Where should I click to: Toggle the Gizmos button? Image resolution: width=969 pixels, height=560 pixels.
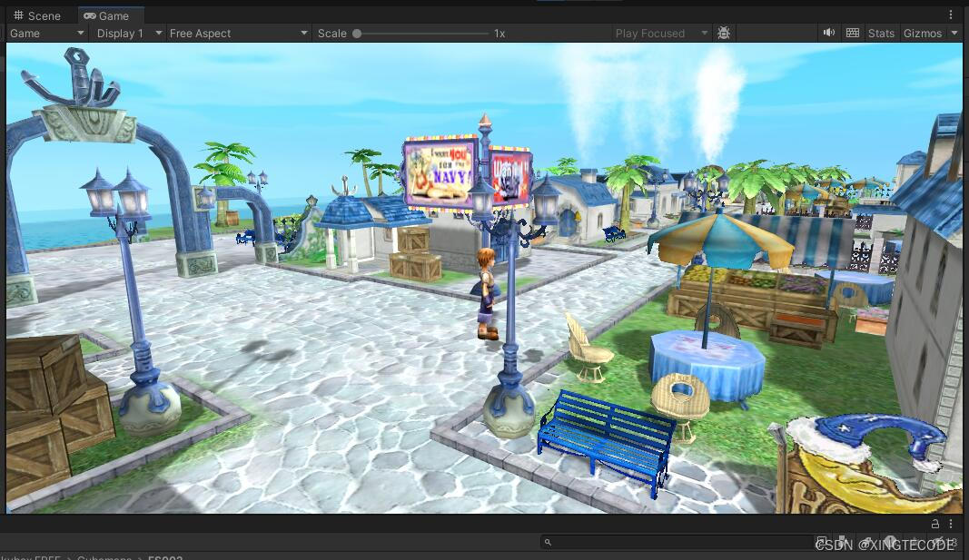(922, 34)
